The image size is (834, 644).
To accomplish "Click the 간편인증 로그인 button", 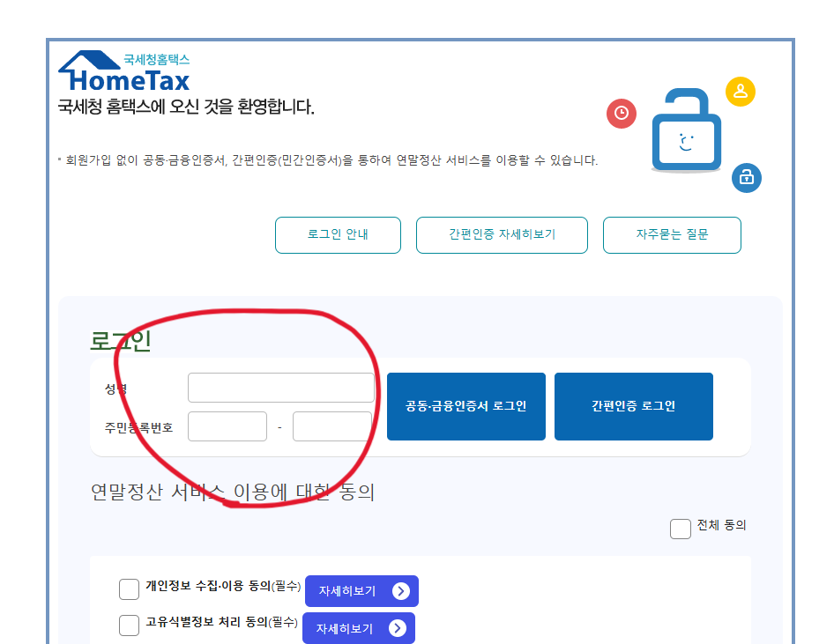I will click(633, 406).
